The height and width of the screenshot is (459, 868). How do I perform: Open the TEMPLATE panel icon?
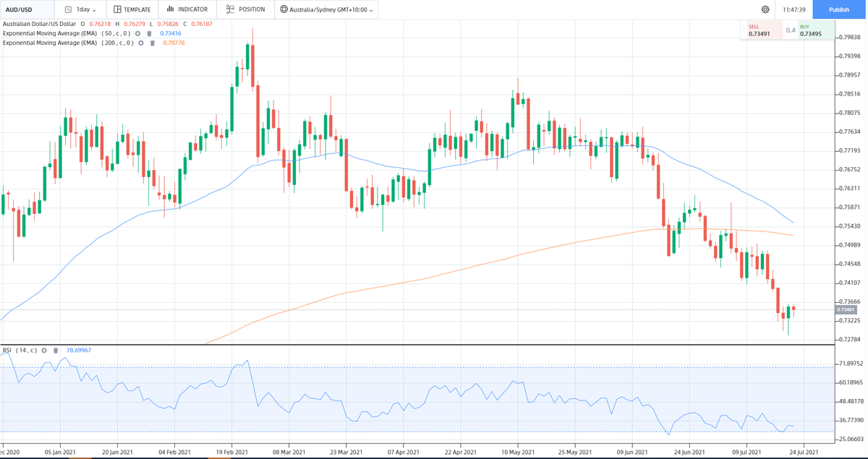(117, 9)
